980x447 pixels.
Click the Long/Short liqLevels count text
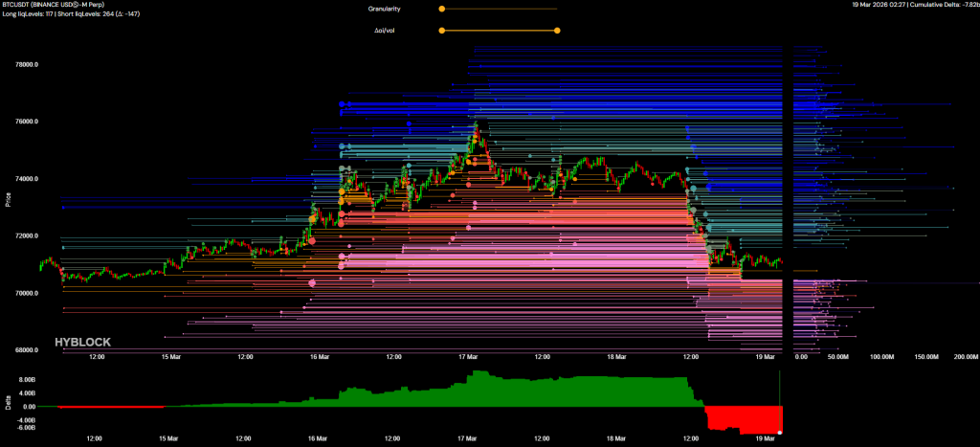click(73, 15)
